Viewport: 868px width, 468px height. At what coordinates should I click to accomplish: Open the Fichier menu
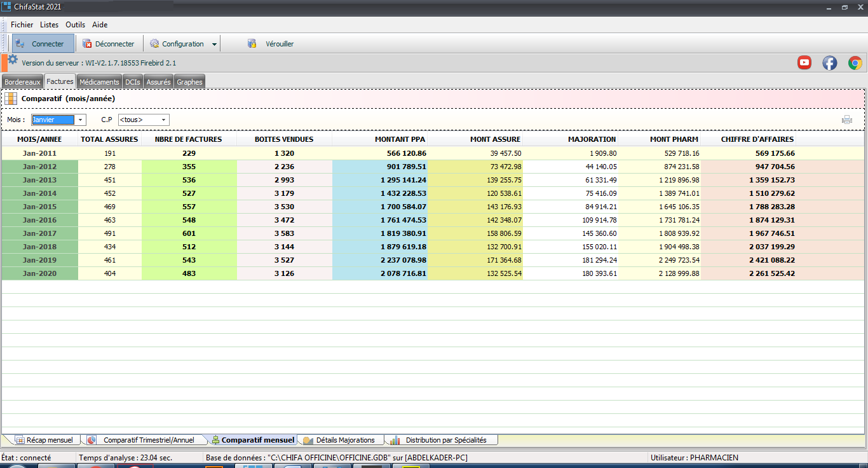pyautogui.click(x=22, y=25)
